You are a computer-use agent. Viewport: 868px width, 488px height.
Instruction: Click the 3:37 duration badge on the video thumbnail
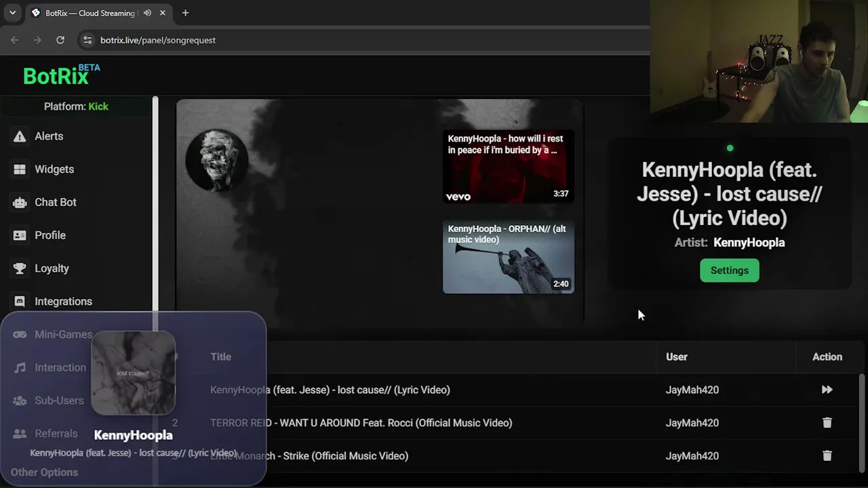(561, 193)
